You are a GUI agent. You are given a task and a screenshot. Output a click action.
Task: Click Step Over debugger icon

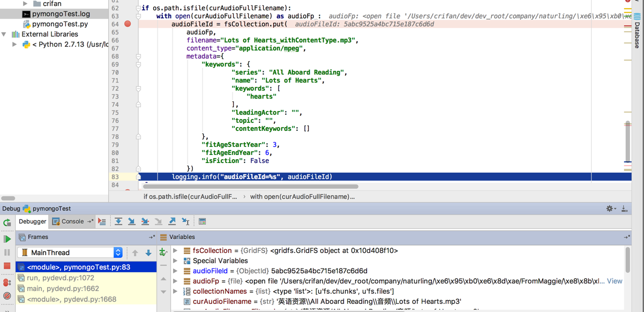pos(118,221)
